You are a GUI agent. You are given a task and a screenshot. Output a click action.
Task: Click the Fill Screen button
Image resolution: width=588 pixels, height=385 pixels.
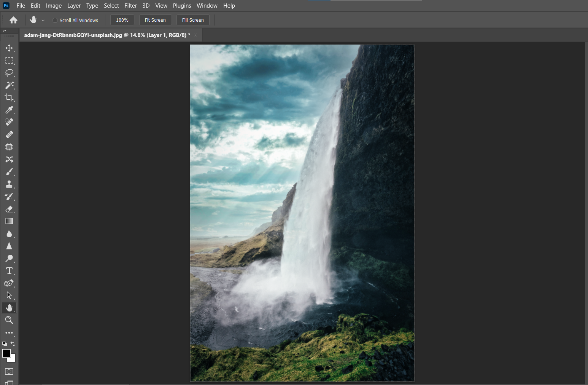(193, 20)
